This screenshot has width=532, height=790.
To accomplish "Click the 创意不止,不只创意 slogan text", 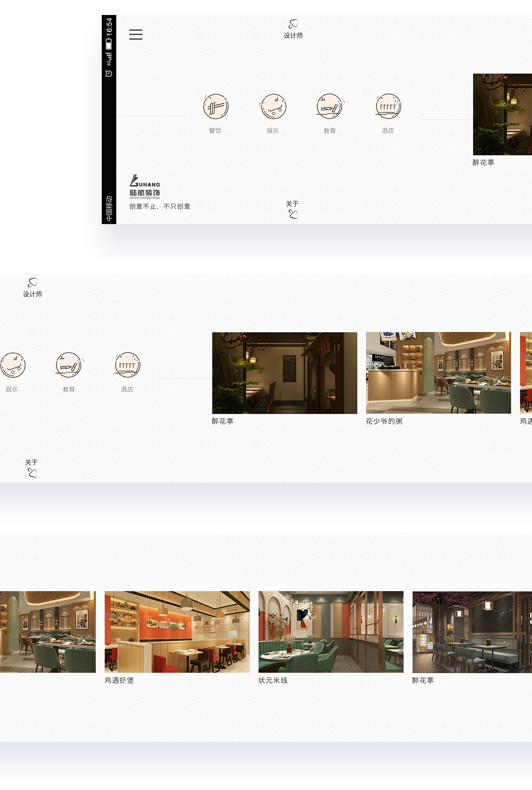I will [160, 206].
